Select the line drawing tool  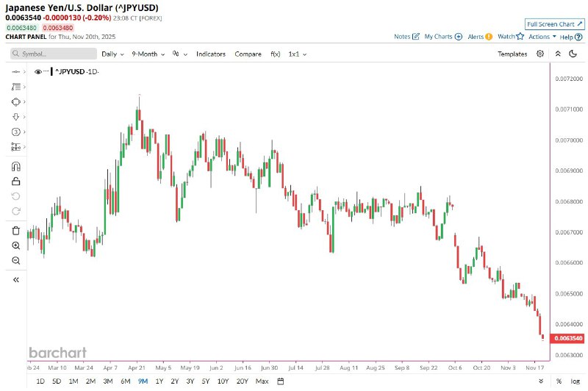15,71
